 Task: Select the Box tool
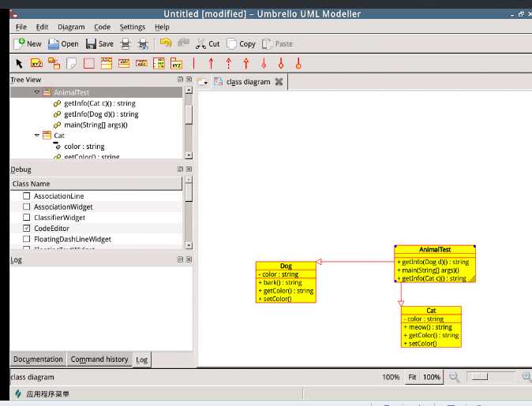[89, 63]
